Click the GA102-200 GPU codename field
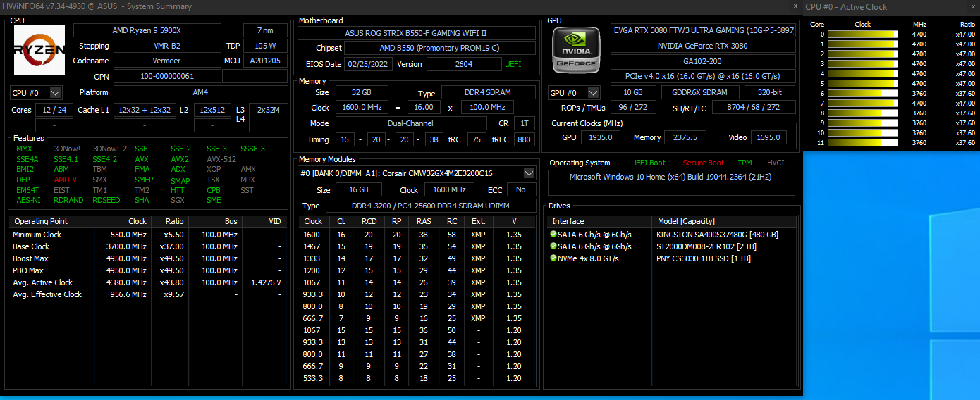This screenshot has width=980, height=400. [703, 61]
